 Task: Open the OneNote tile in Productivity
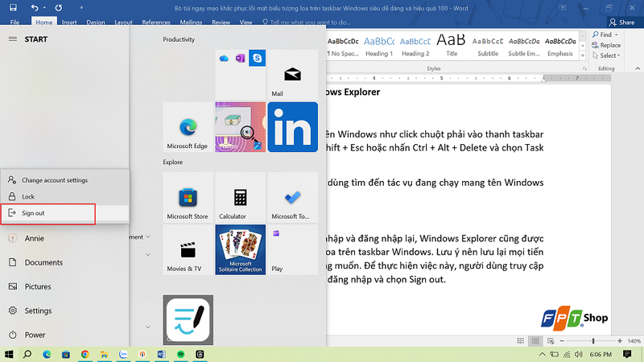tap(240, 58)
